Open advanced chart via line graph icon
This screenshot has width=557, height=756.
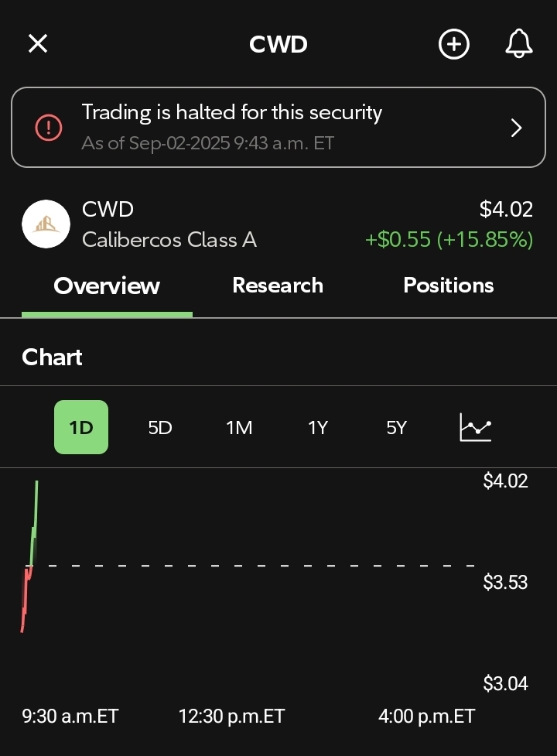pos(476,427)
